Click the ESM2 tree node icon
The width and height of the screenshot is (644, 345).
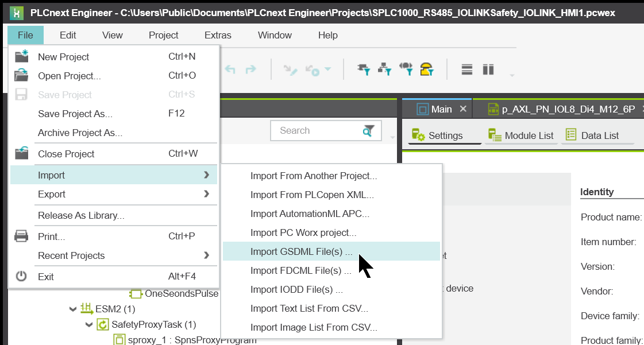point(87,308)
